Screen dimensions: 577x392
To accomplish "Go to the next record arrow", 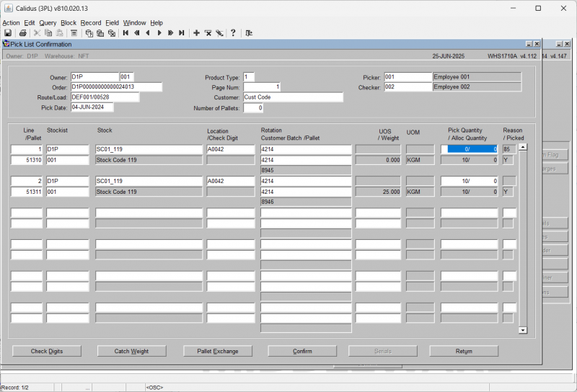I will 159,33.
